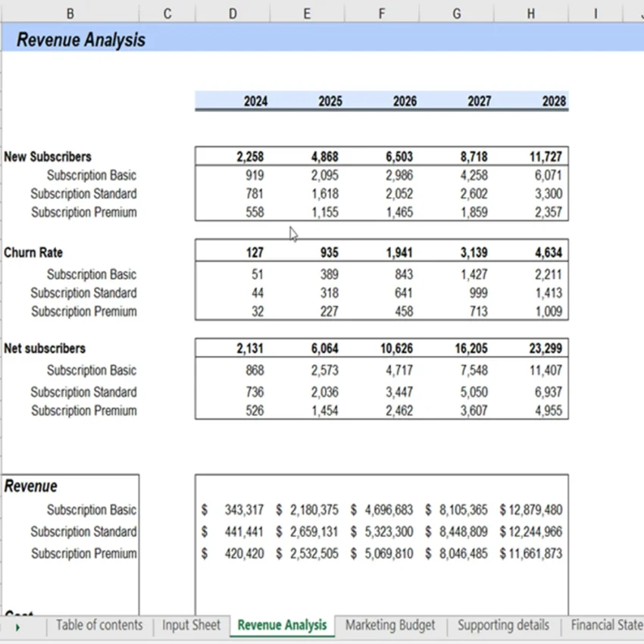
Task: Select churn cell value 713 Premium 2027
Action: coord(479,311)
